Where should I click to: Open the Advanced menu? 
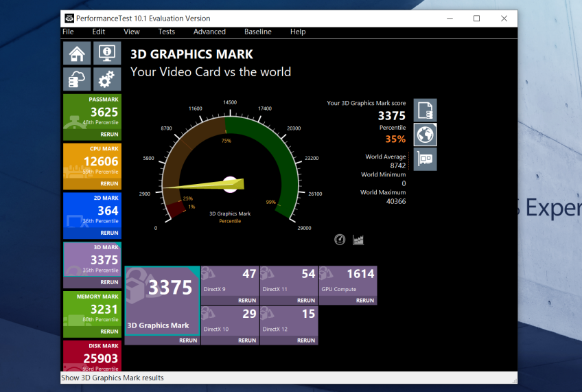coord(209,32)
